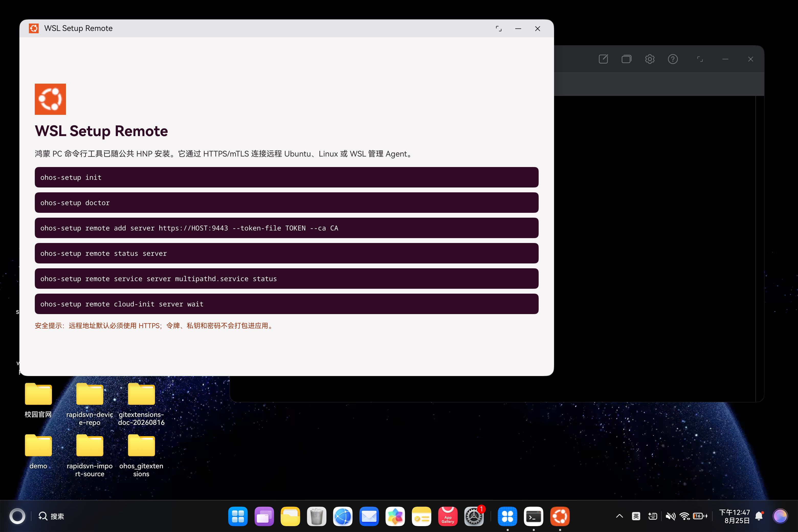Expand the hidden tray icons chevron
This screenshot has height=532, width=798.
pos(619,516)
